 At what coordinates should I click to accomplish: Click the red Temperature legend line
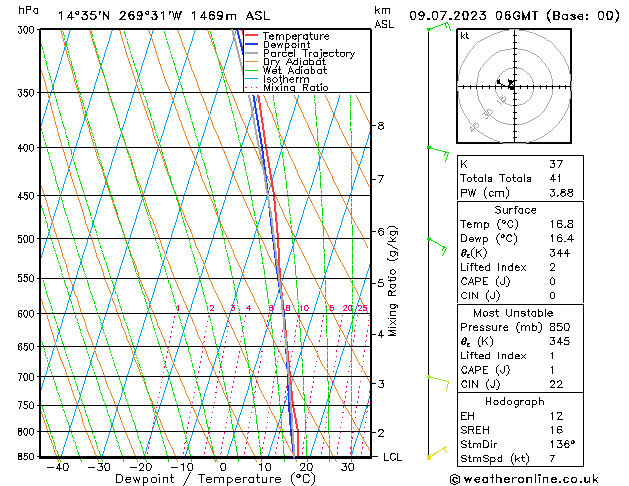tap(252, 36)
